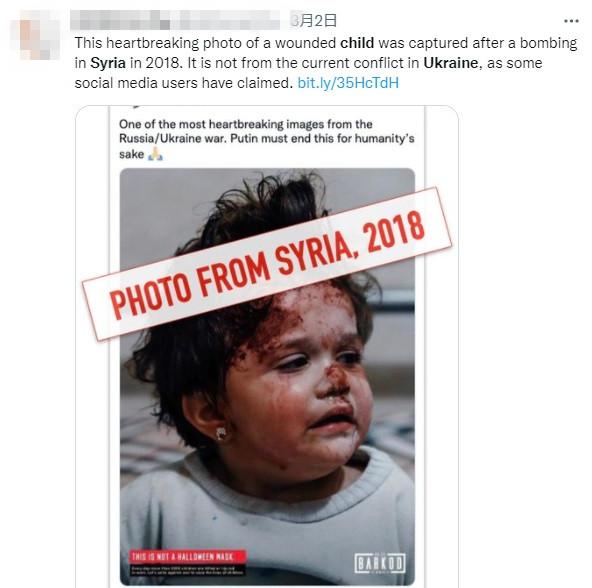
Task: Follow the bit.ly/35HcTdH link
Action: click(x=348, y=83)
